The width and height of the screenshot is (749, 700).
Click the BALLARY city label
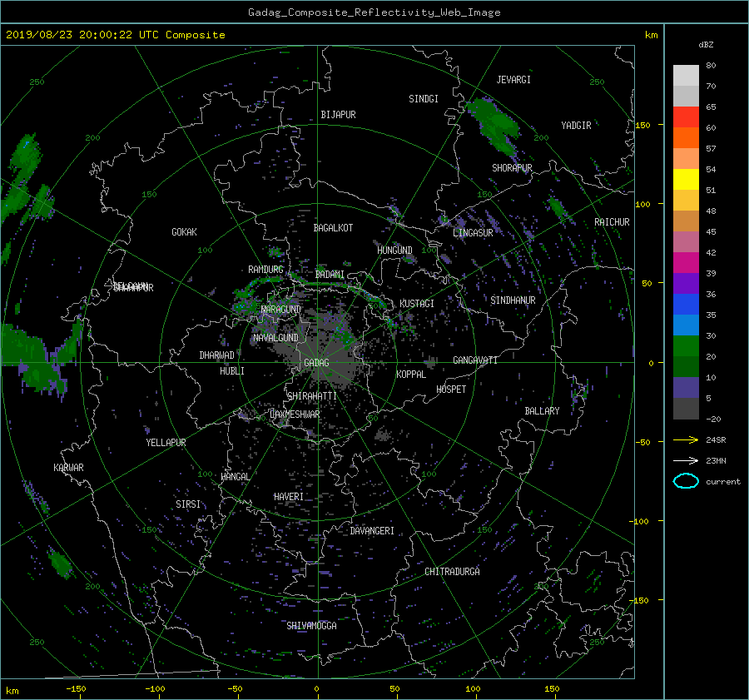[542, 411]
